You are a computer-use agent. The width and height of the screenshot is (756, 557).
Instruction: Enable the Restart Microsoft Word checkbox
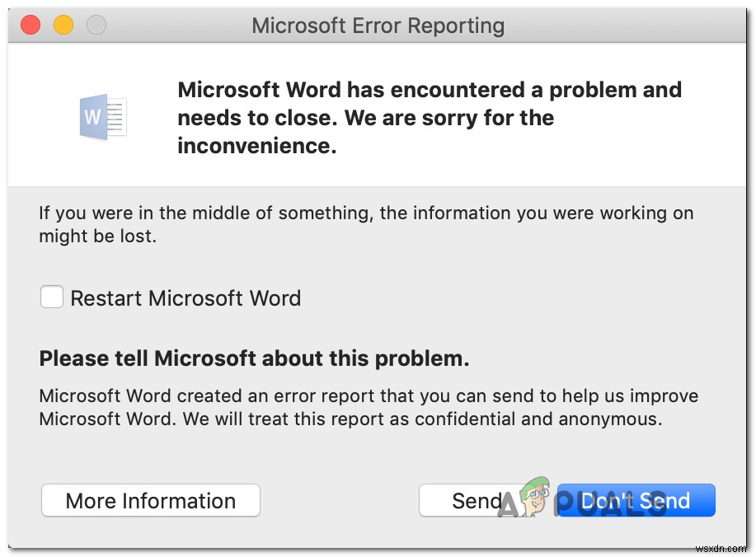pyautogui.click(x=51, y=297)
